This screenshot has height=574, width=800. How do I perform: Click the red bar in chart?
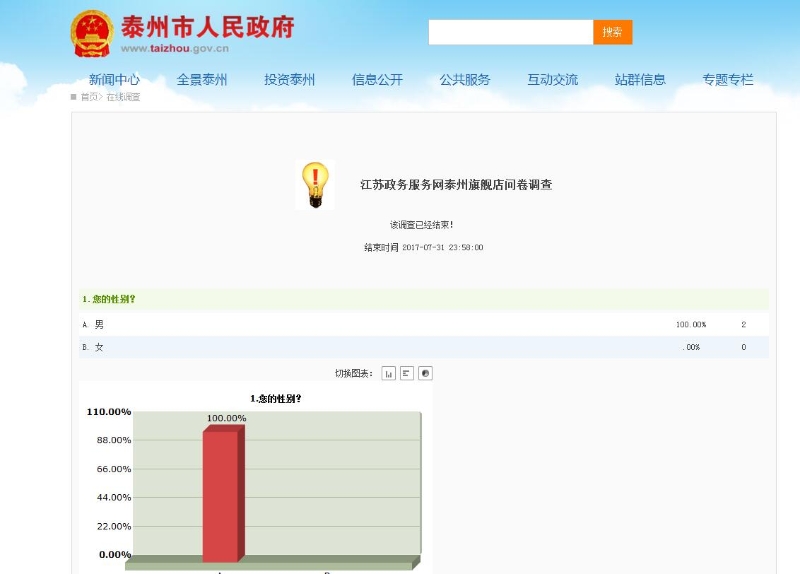(x=221, y=495)
